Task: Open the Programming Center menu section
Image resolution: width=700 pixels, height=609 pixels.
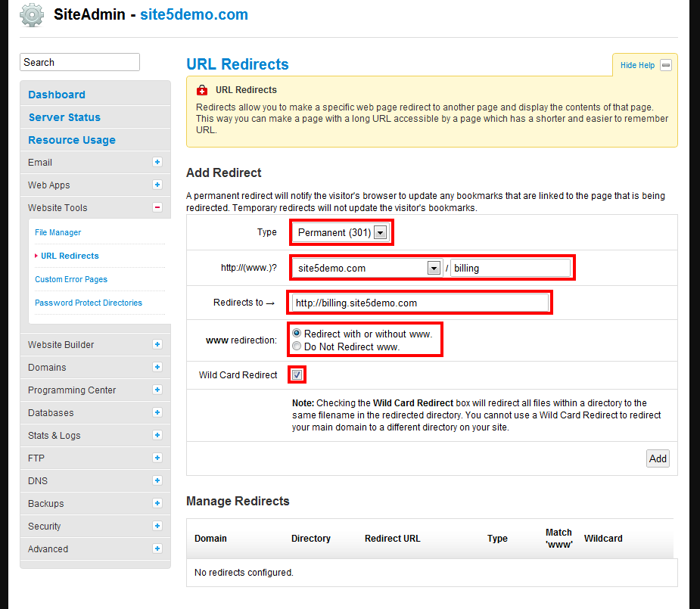Action: 95,390
